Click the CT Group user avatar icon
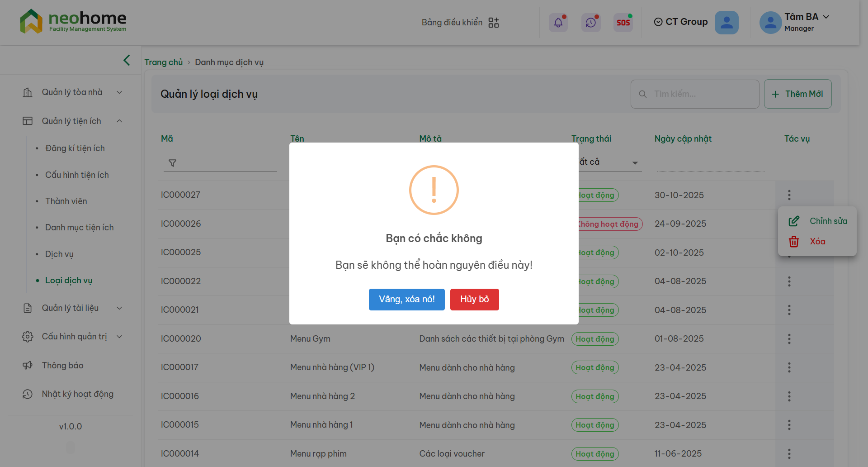The image size is (868, 467). point(726,23)
